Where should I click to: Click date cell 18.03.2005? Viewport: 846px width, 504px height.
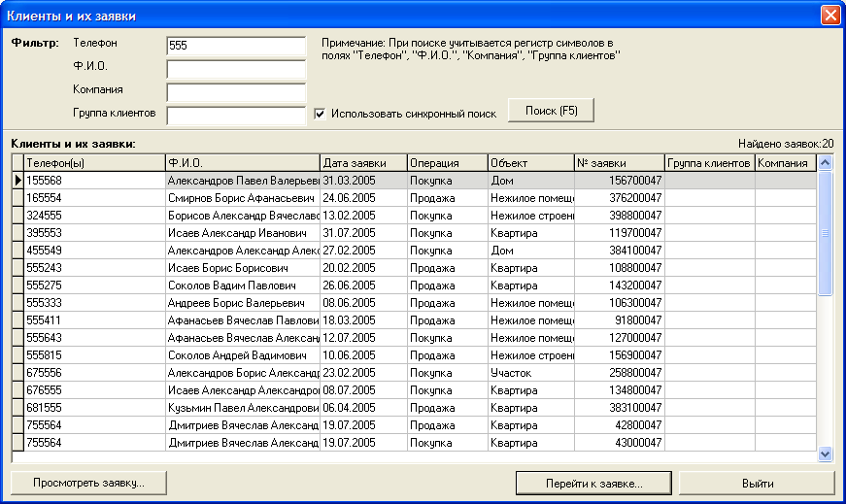pos(363,320)
